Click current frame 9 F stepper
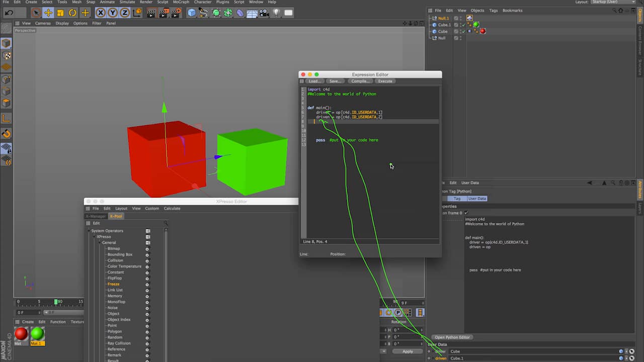 point(423,303)
